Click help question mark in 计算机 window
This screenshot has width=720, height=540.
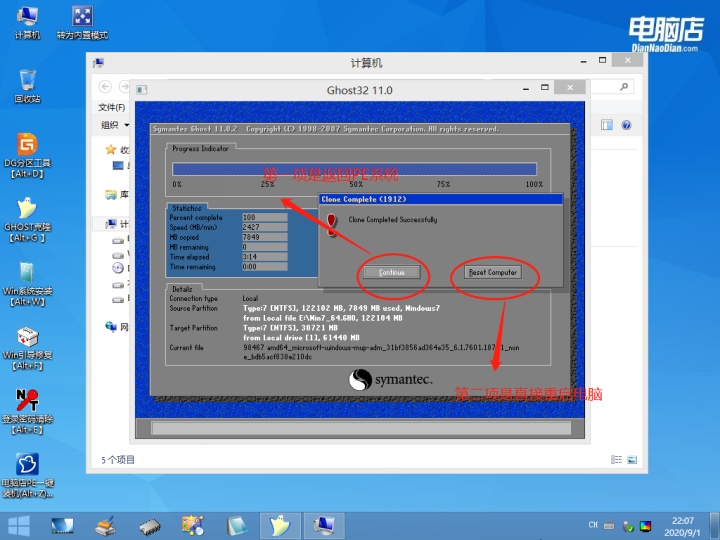(626, 125)
